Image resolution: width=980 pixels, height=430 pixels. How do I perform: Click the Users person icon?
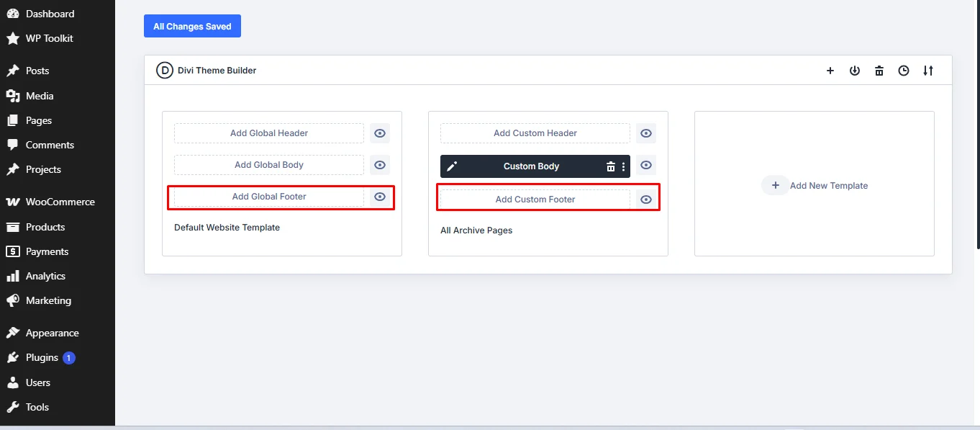12,382
